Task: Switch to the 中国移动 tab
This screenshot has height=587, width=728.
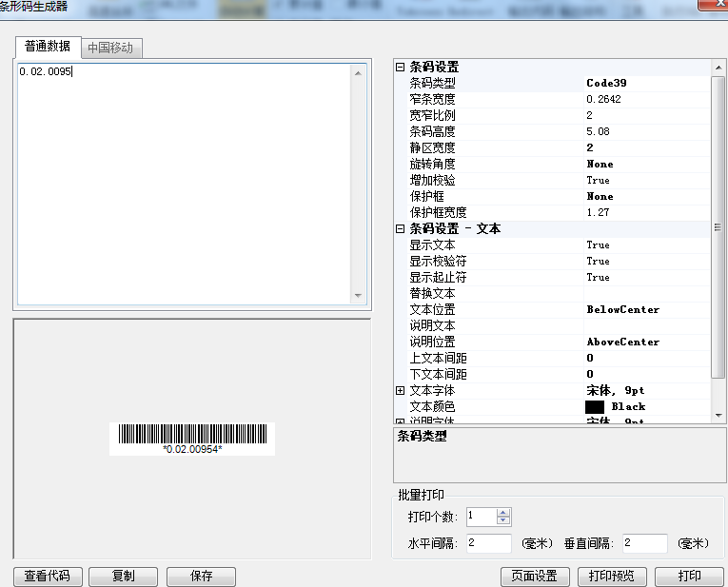Action: (x=111, y=48)
